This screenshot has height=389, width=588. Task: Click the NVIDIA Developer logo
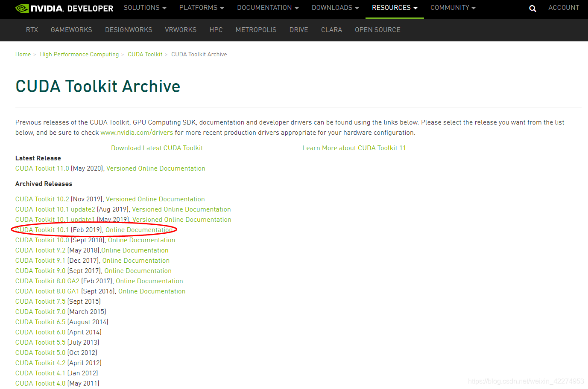click(x=64, y=9)
